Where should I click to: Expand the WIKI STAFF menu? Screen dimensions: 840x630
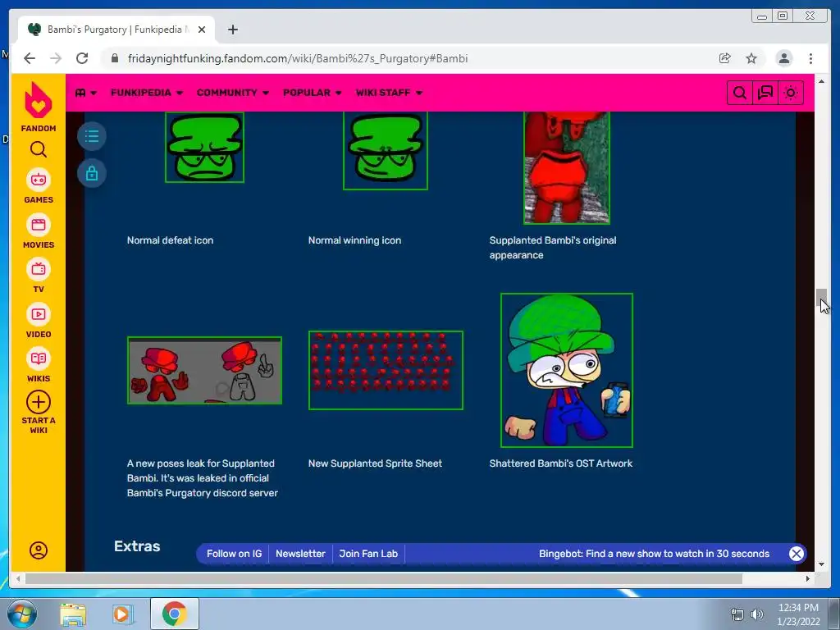click(389, 93)
